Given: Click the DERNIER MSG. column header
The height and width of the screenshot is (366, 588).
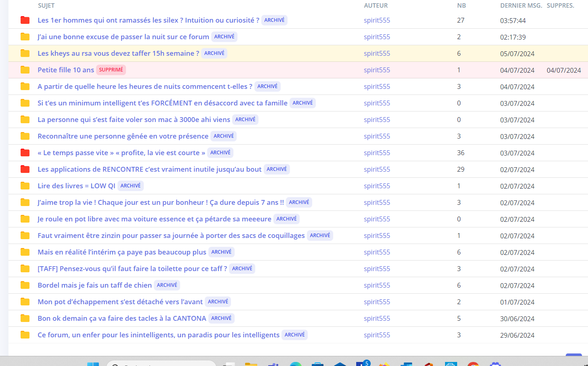Looking at the screenshot, I should [521, 6].
